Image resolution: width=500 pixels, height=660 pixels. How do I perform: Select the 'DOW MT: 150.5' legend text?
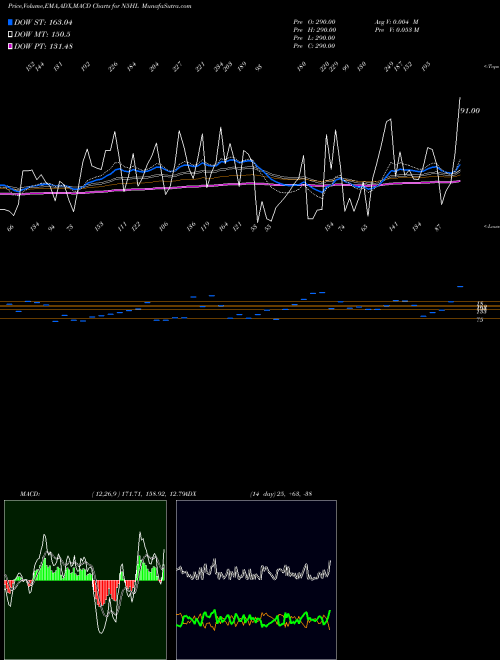(x=42, y=35)
